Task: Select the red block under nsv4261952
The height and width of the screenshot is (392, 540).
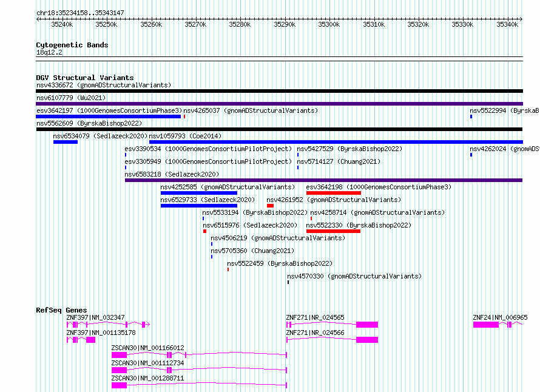Action: pyautogui.click(x=271, y=206)
